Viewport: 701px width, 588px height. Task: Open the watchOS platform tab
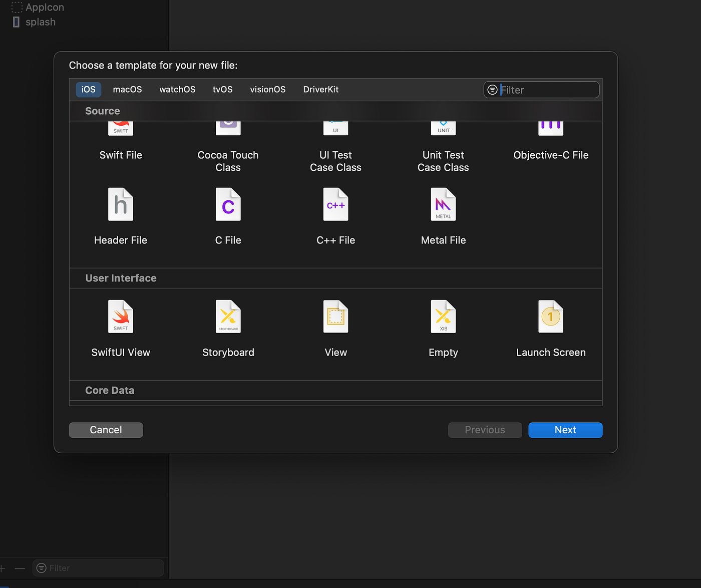[x=177, y=90]
